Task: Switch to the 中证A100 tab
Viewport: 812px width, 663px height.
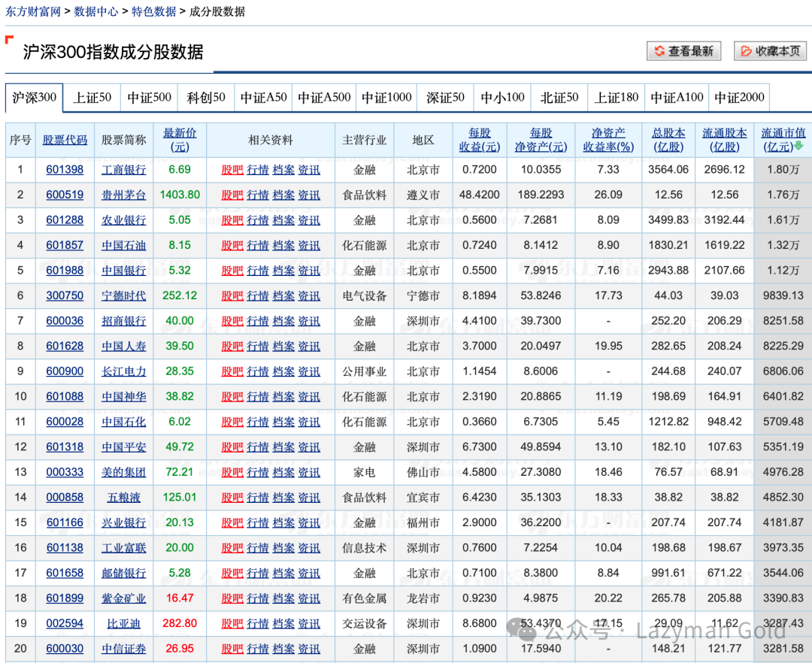Action: pyautogui.click(x=677, y=97)
